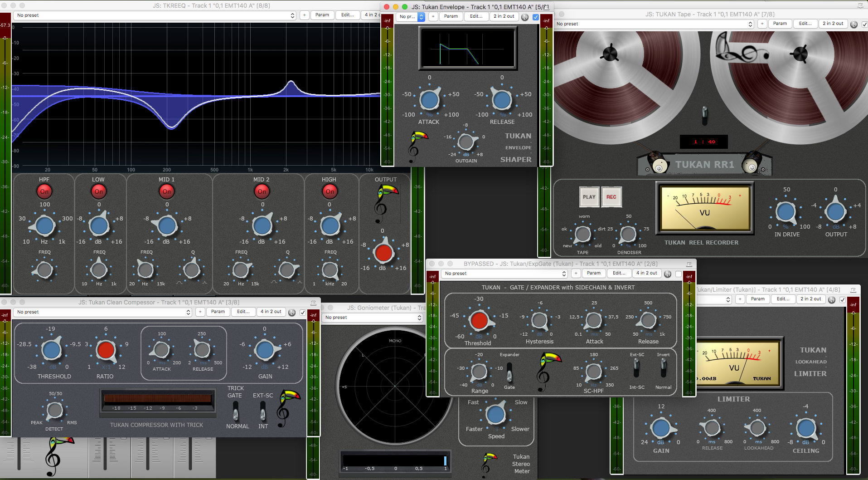Click the wet/dry knob icon in ExpGate toolbar
The image size is (868, 480).
tap(668, 274)
